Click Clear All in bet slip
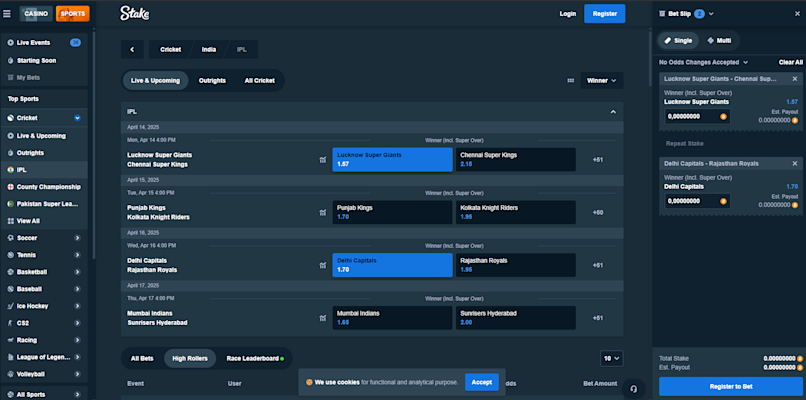Screen dimensions: 806x400 (x=791, y=62)
